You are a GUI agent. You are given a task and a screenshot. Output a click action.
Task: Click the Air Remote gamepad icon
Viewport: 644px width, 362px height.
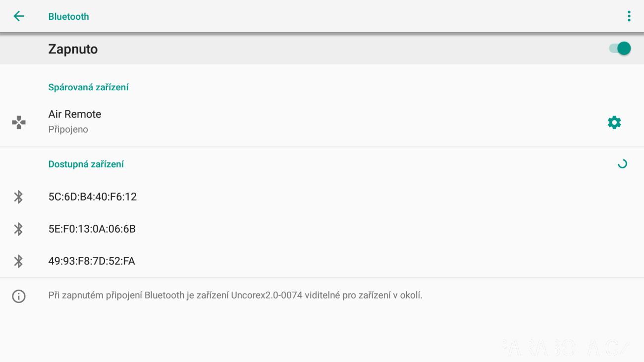point(18,122)
